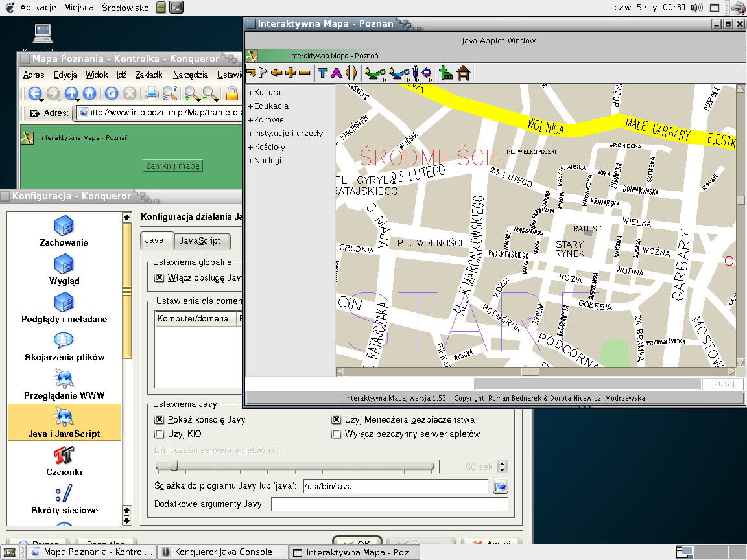Check 'Wyłącz bezczynny serwer apletów'

coord(337,434)
